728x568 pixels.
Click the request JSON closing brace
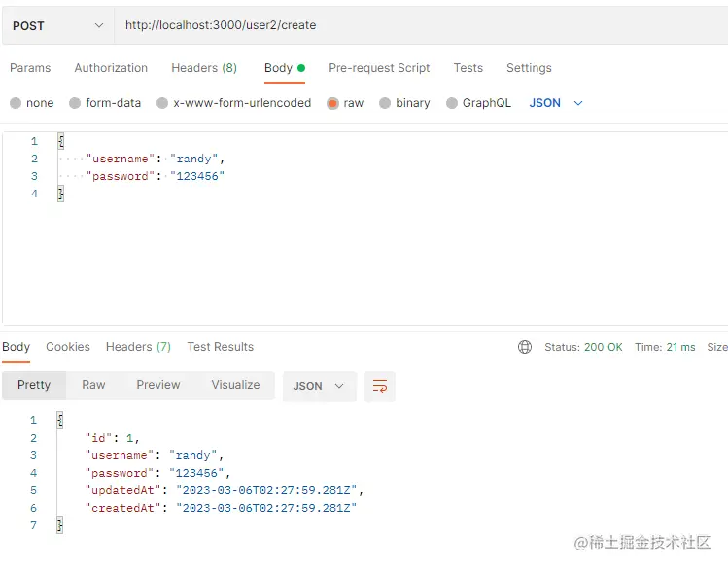[x=61, y=194]
